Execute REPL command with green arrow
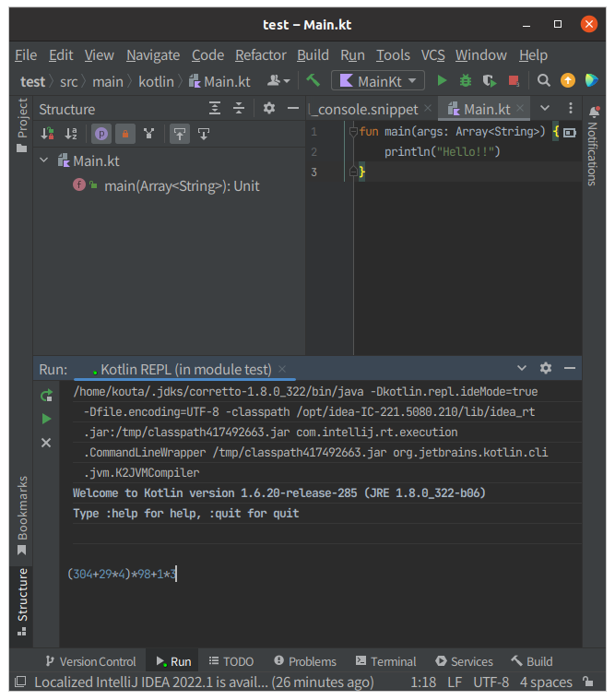 coord(46,419)
